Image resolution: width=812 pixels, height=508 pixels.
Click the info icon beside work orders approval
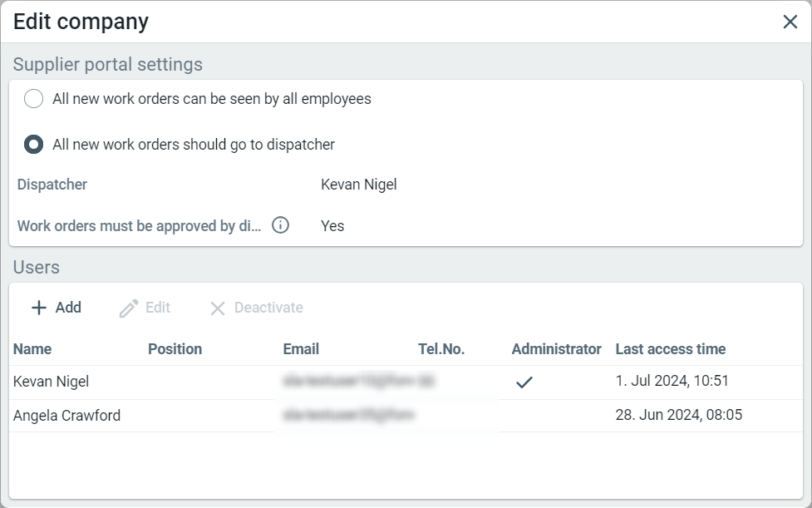click(281, 225)
